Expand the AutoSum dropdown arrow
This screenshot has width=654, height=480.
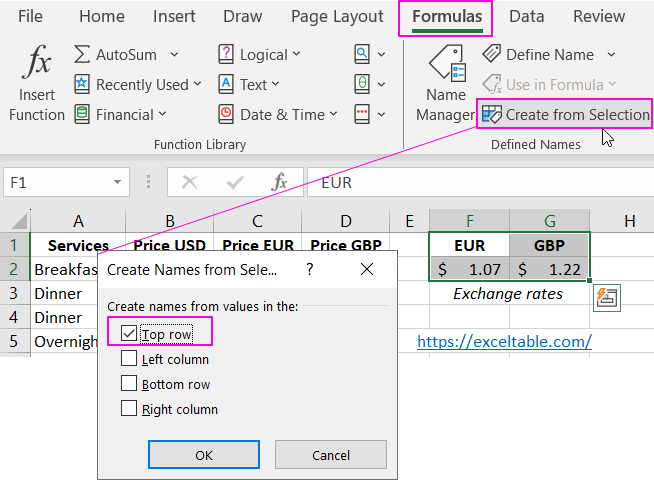click(x=175, y=55)
